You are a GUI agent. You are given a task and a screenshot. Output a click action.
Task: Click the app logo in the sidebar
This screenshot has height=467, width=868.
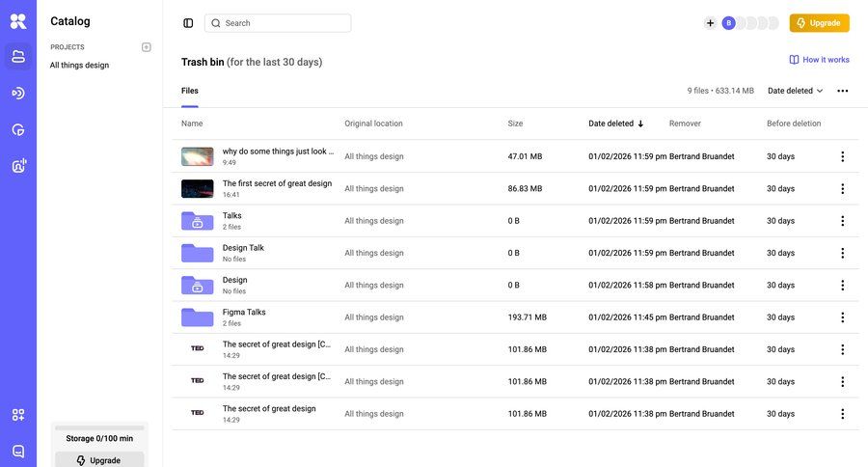click(18, 21)
